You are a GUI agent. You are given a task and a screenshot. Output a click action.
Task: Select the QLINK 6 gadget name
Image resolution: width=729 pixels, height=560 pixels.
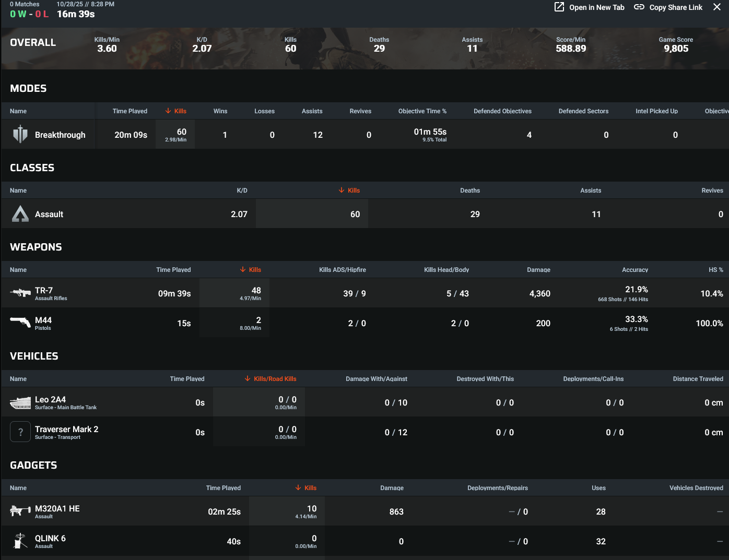tap(50, 538)
